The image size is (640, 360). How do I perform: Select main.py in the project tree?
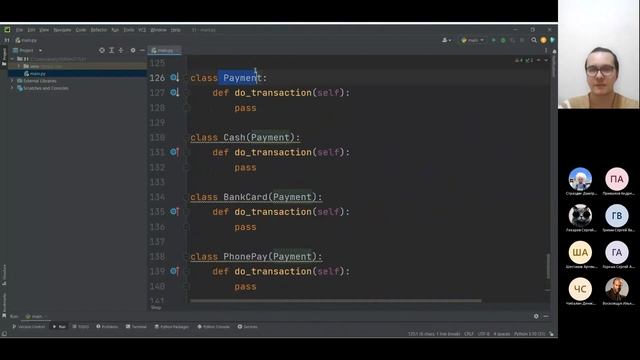(37, 73)
